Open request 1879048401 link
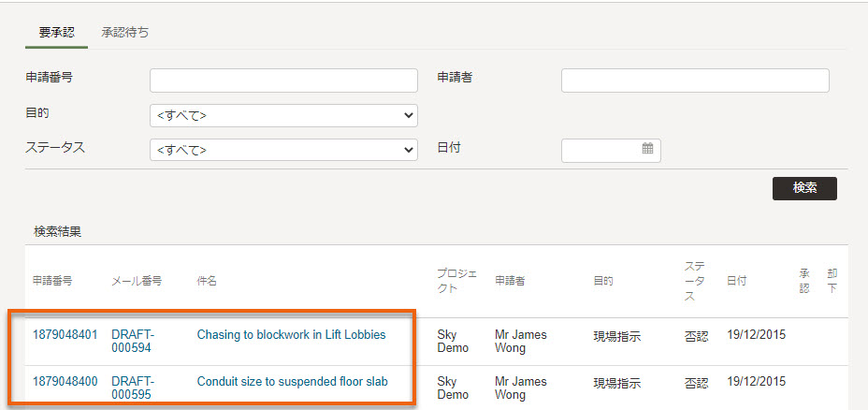 [65, 335]
